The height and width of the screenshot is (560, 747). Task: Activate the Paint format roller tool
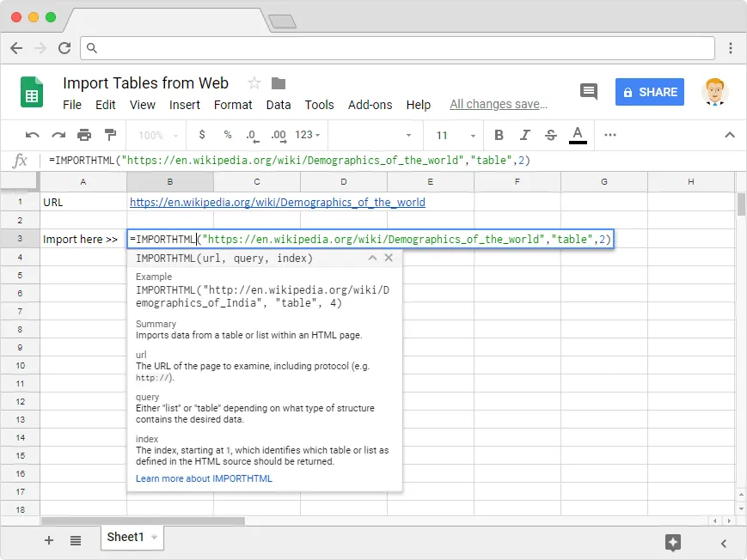pyautogui.click(x=111, y=135)
